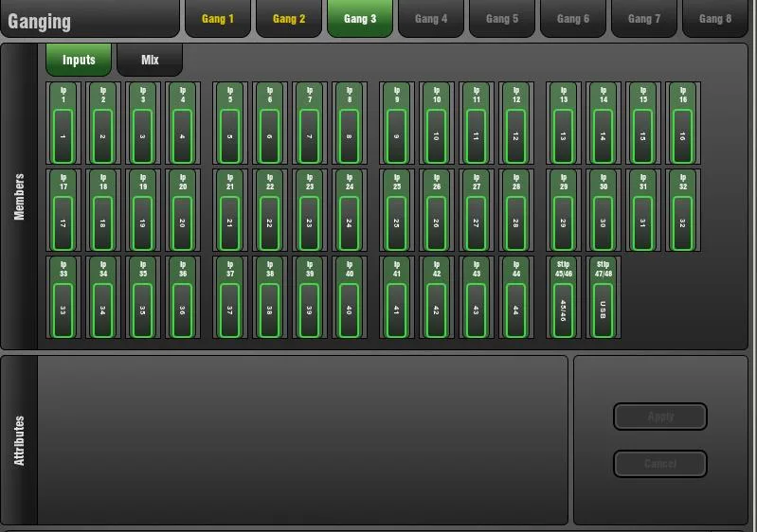Click channel Ip 27 member button
757x532 pixels.
(x=476, y=210)
